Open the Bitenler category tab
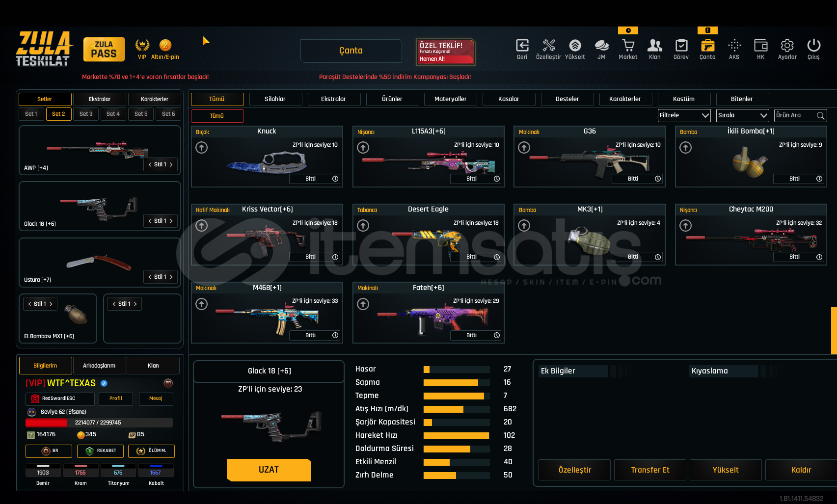837x504 pixels. 742,99
